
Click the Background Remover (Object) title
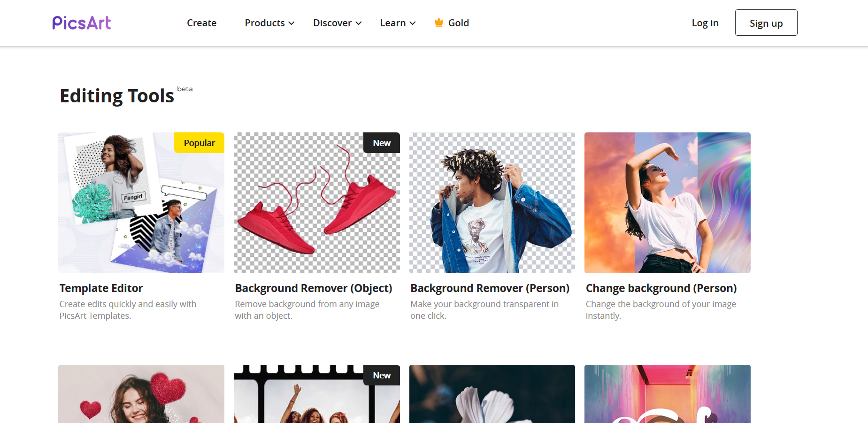coord(314,288)
